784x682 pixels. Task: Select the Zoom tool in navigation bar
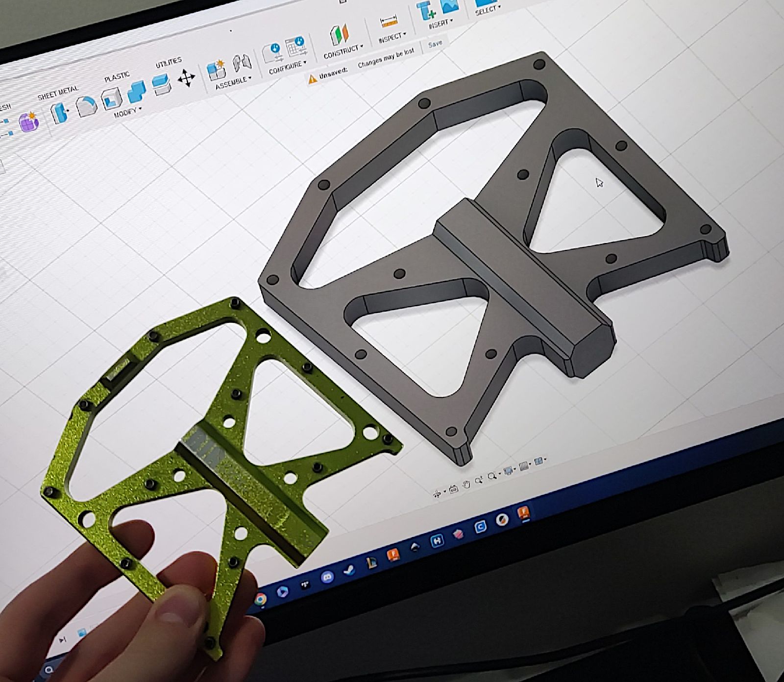pyautogui.click(x=479, y=481)
